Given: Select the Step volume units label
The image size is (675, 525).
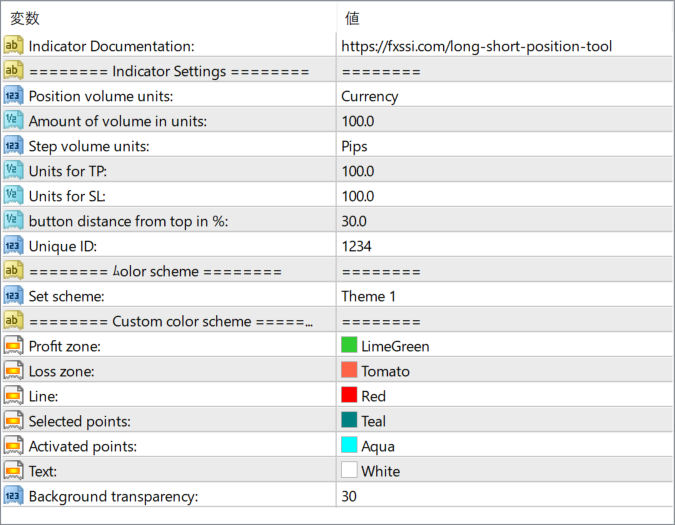Looking at the screenshot, I should 89,146.
